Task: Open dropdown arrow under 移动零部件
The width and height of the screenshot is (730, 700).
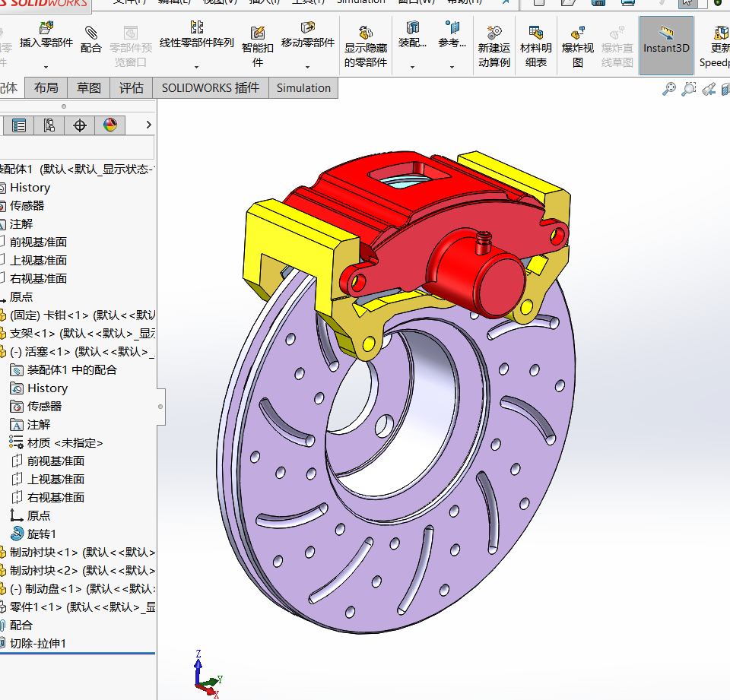Action: (307, 67)
